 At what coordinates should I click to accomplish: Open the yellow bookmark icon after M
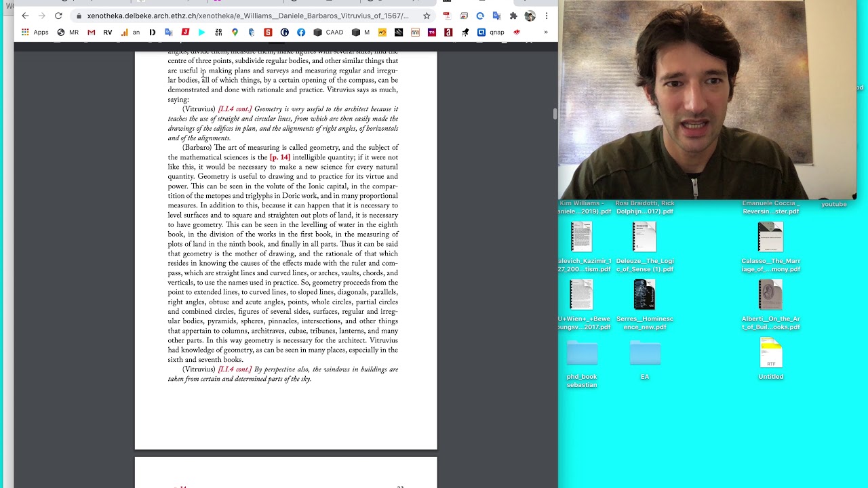coord(382,32)
